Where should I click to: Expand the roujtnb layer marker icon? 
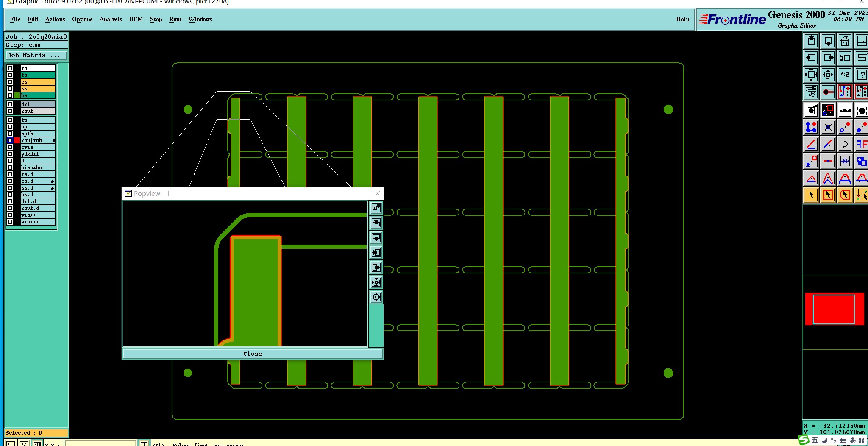coord(53,140)
